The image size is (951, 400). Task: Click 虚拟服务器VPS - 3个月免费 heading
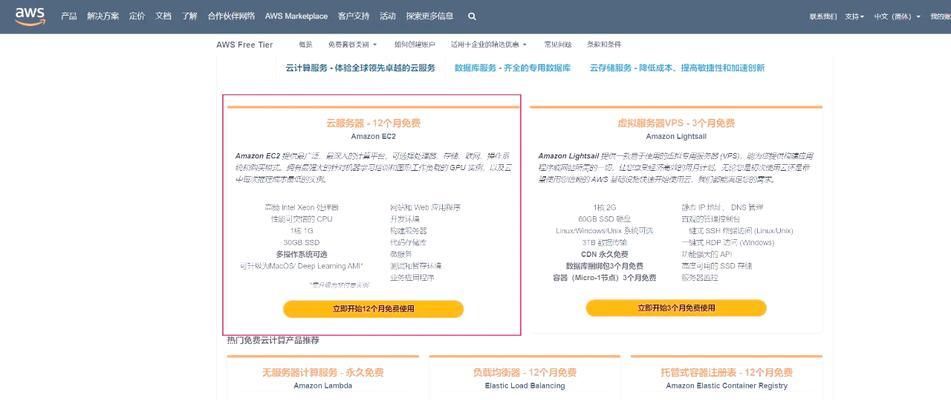676,124
